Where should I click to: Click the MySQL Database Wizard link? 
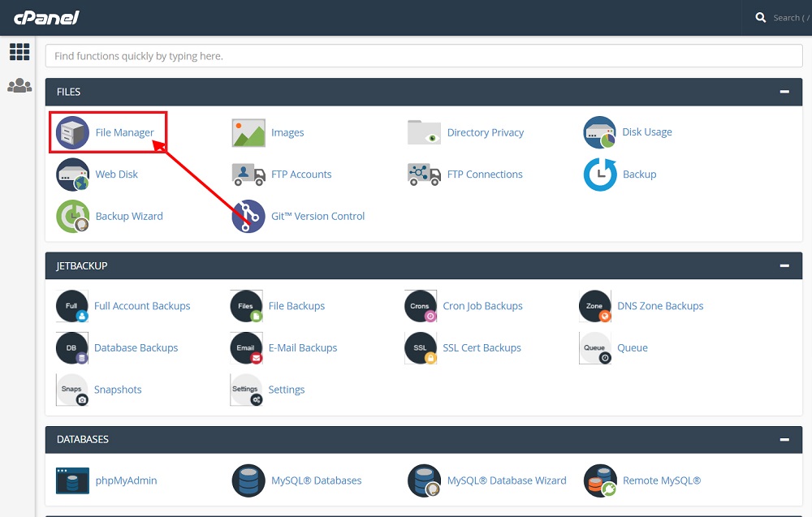point(506,480)
